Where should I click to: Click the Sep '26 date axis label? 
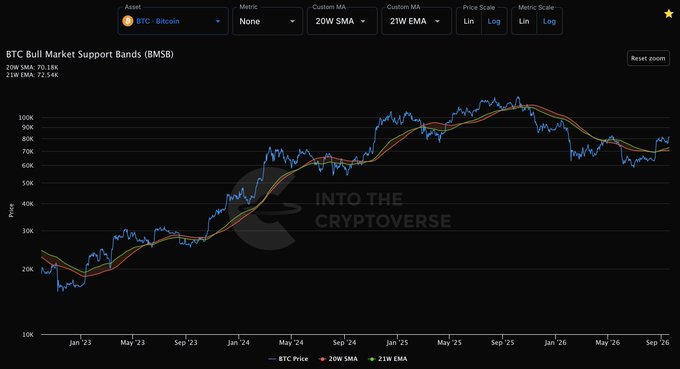(x=657, y=343)
